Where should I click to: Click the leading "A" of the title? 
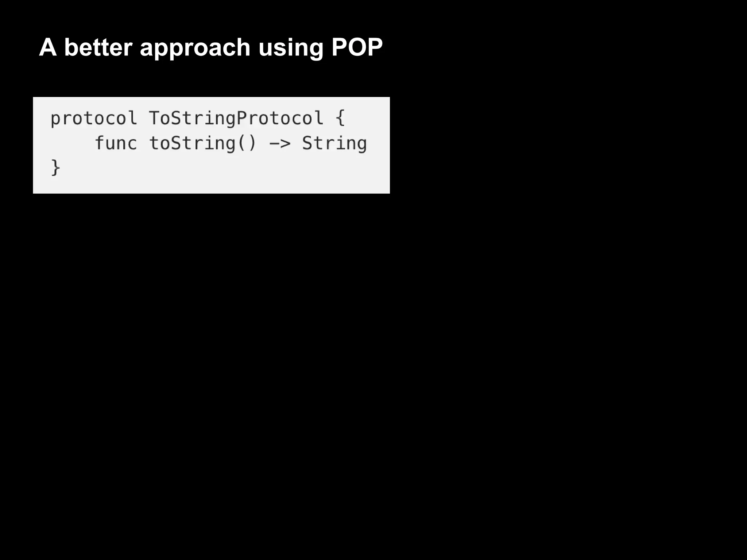[x=48, y=47]
